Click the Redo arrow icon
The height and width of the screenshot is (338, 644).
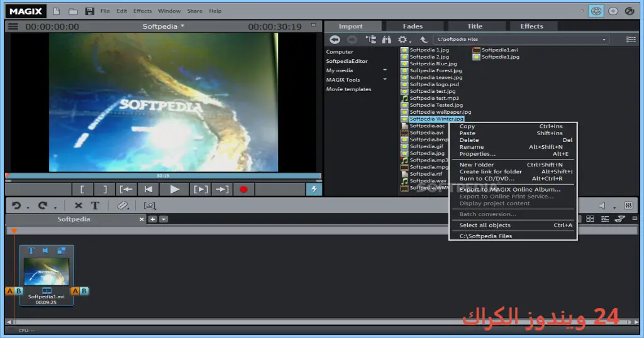(x=43, y=205)
